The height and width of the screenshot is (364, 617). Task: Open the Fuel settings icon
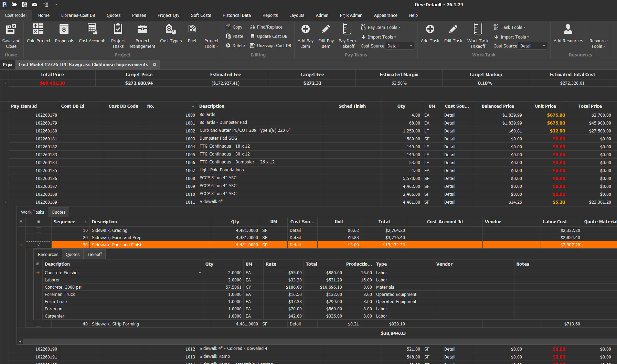[192, 29]
